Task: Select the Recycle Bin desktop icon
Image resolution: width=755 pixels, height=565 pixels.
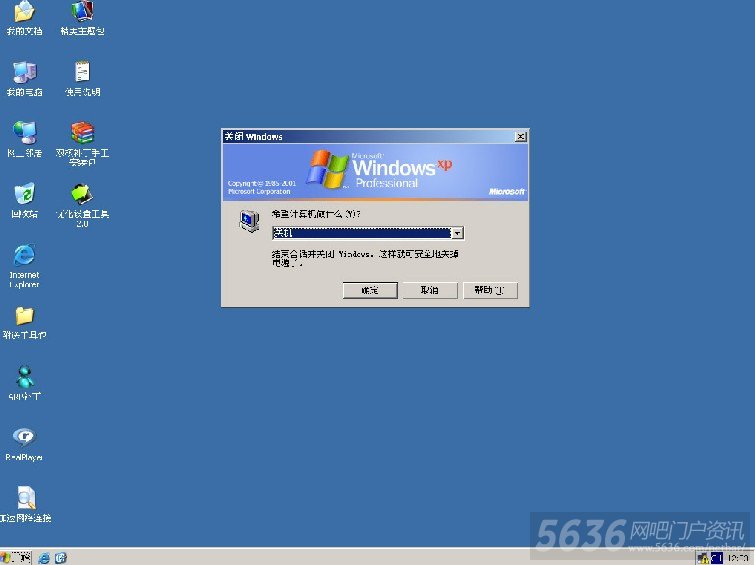Action: [24, 200]
